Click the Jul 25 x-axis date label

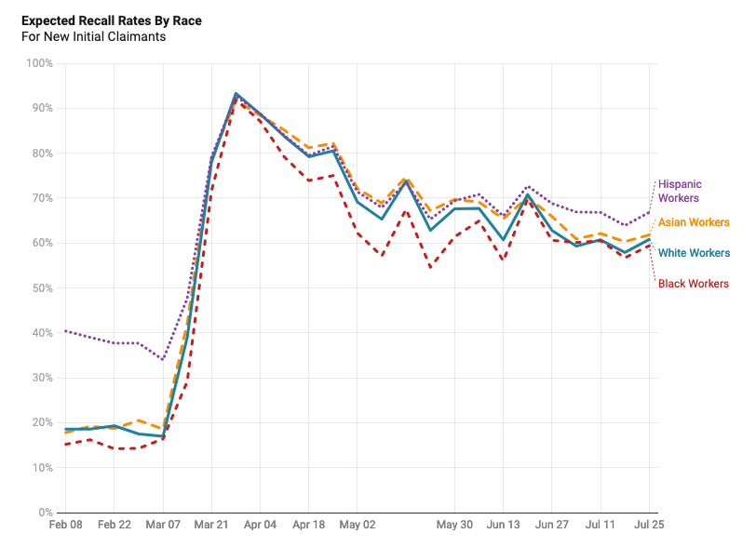(649, 526)
